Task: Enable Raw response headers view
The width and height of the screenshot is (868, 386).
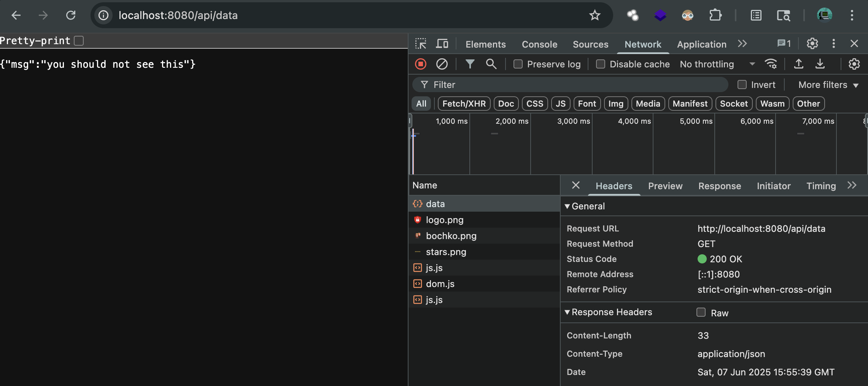Action: click(701, 312)
